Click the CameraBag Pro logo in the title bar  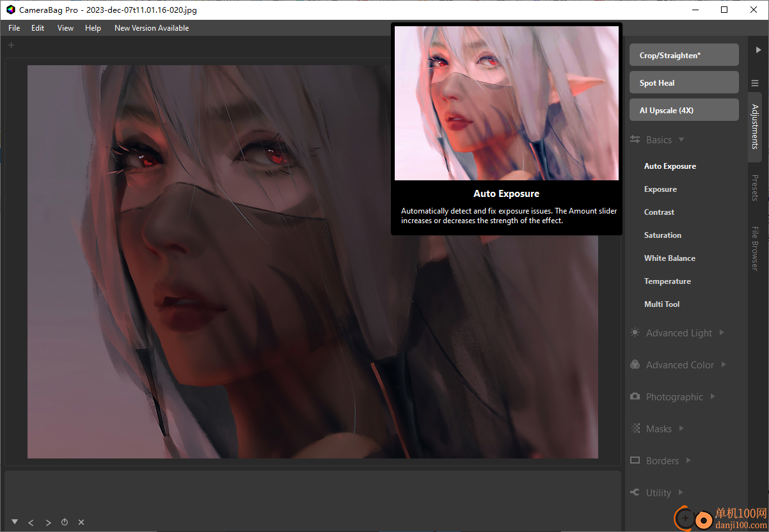(11, 10)
